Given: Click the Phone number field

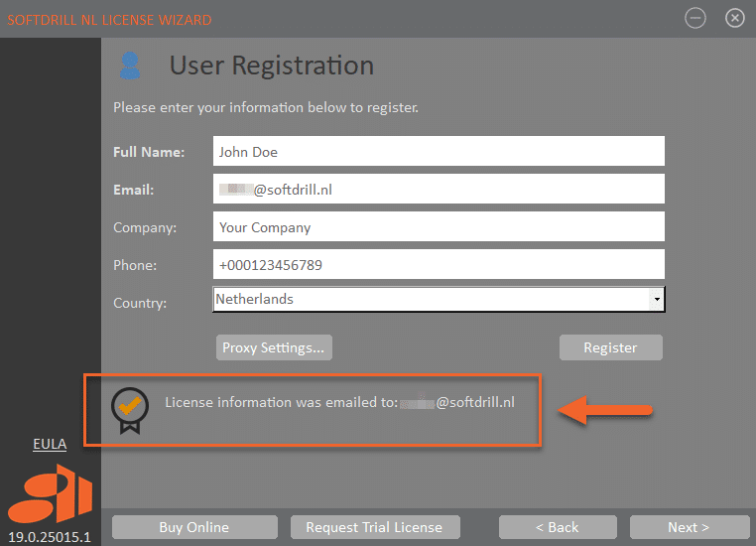Looking at the screenshot, I should (439, 265).
